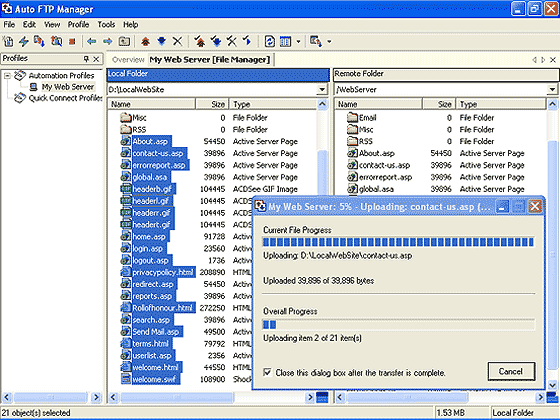Open the View menu
Image resolution: width=560 pixels, height=420 pixels.
pos(52,25)
